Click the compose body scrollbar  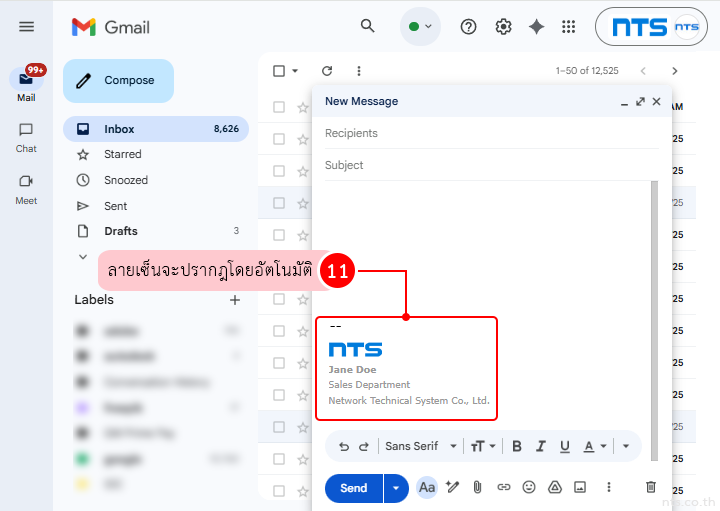click(x=654, y=320)
